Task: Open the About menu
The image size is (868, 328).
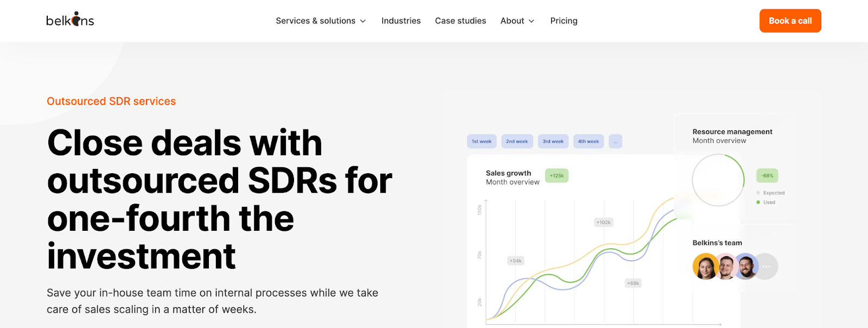Action: point(517,21)
